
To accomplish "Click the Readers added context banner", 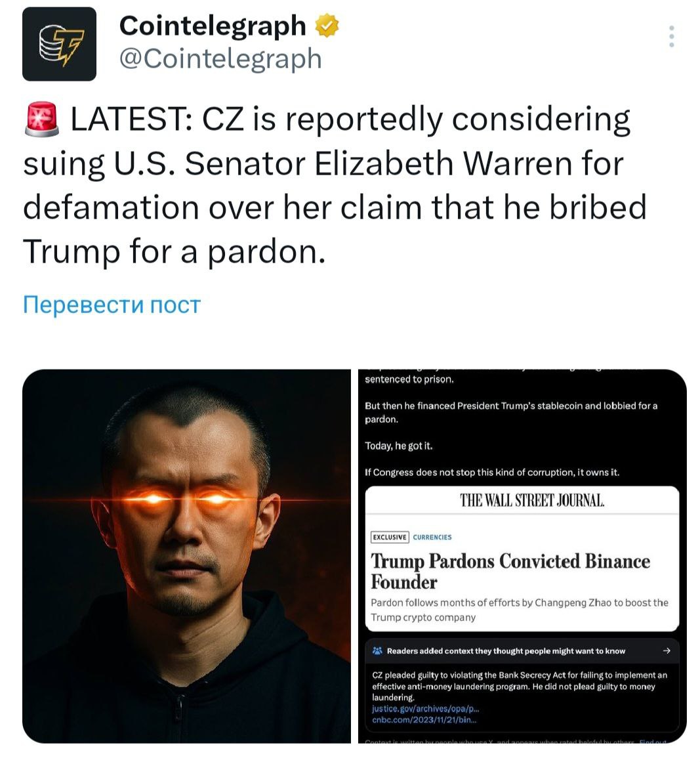I will (x=522, y=650).
